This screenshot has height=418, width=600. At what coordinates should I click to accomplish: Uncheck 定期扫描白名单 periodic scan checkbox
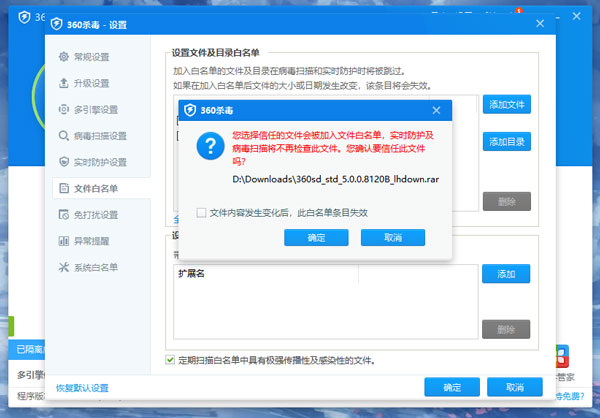(x=170, y=360)
